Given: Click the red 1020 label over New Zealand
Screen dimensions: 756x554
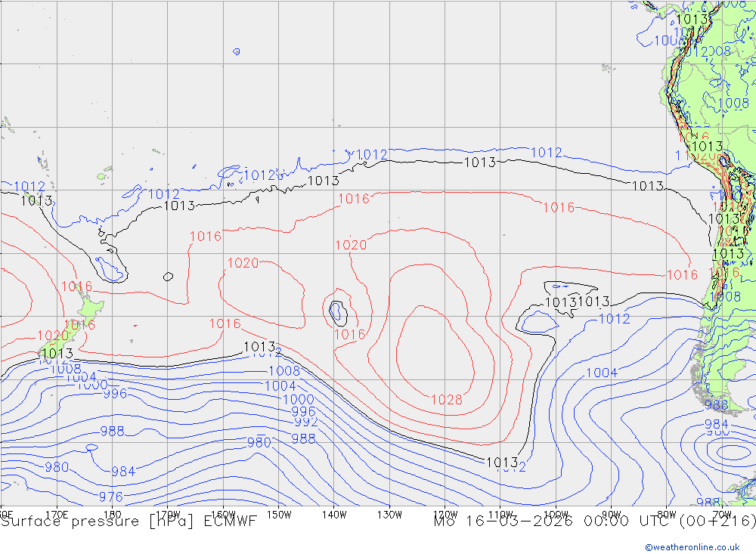Looking at the screenshot, I should coord(53,336).
